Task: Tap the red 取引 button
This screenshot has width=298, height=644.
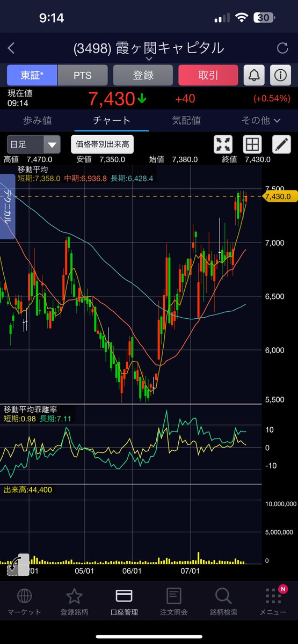Action: tap(208, 76)
